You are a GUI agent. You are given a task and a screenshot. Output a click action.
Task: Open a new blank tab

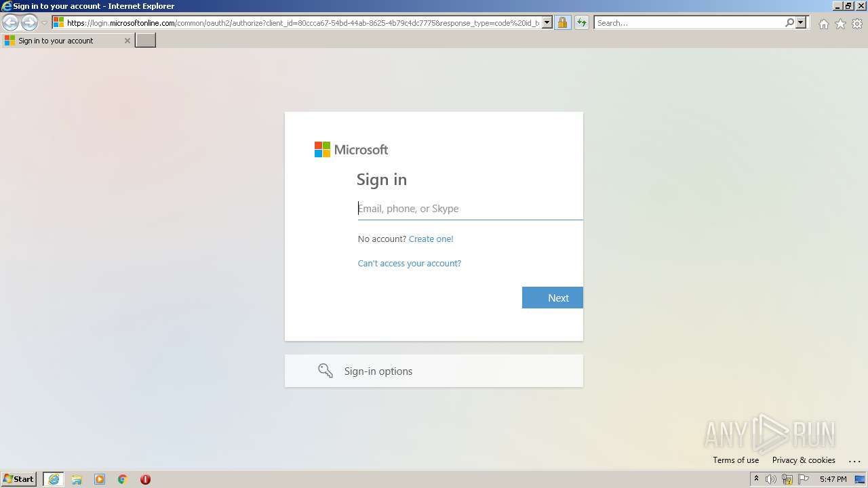coord(146,41)
